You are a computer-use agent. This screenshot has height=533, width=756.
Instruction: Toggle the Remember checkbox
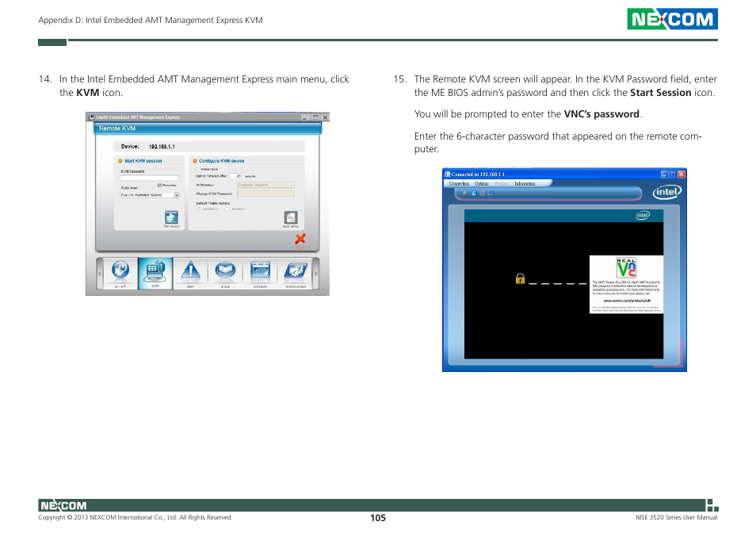[159, 186]
